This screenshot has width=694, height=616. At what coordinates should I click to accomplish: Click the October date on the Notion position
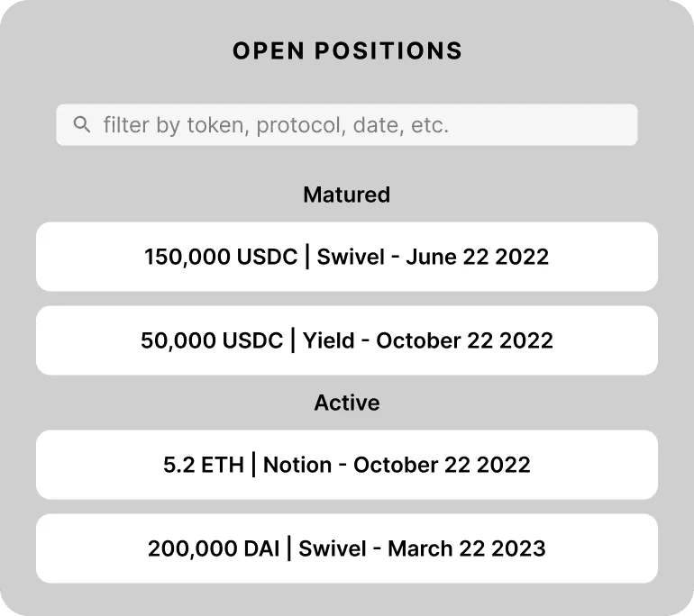(x=442, y=465)
